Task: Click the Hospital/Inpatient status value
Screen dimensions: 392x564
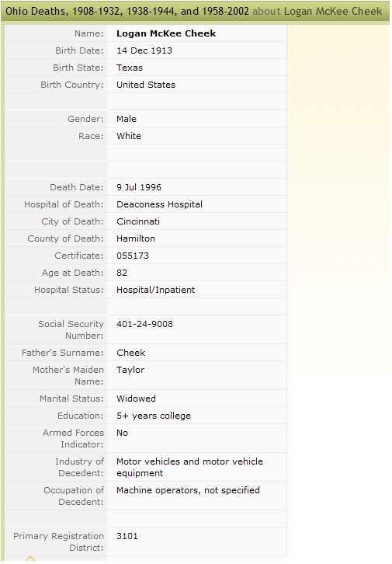Action: coord(155,290)
